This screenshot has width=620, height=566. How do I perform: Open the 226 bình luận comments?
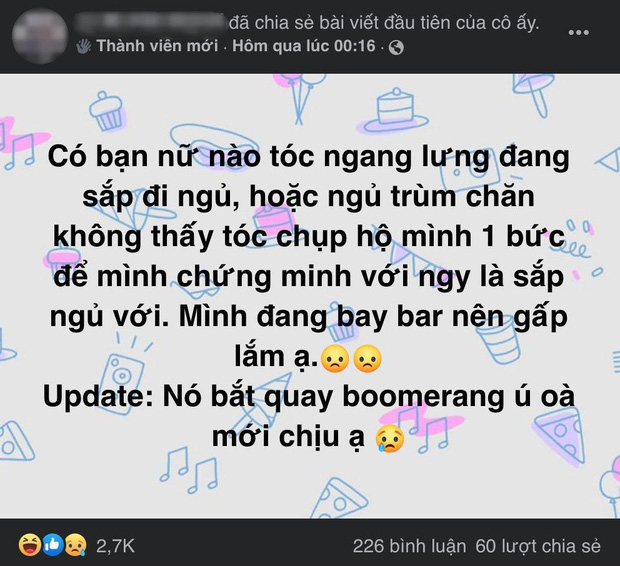[409, 546]
